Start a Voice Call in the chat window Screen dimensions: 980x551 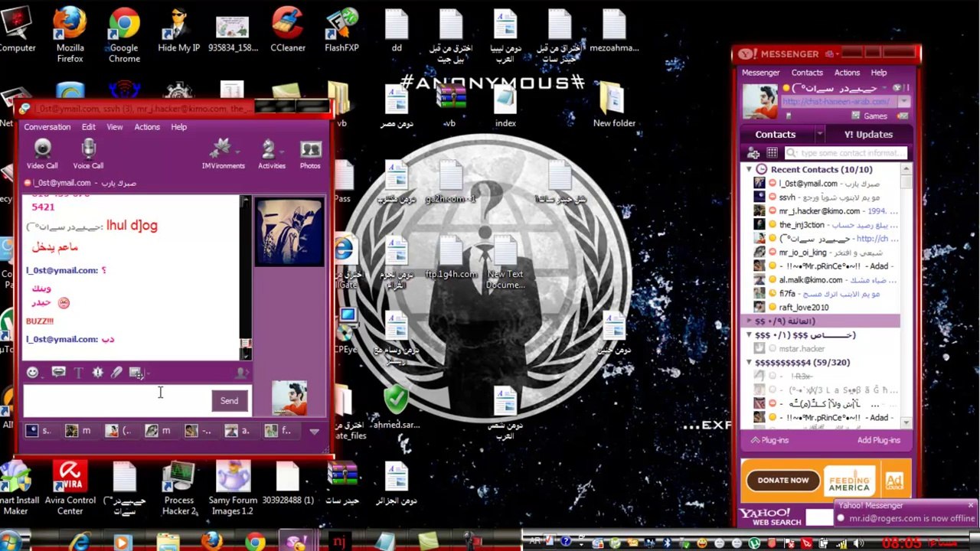click(x=88, y=154)
